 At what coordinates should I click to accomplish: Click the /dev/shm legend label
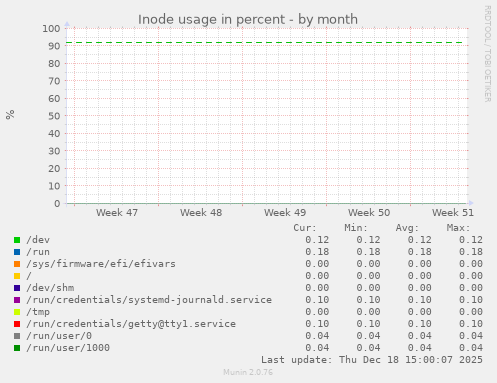pos(50,288)
